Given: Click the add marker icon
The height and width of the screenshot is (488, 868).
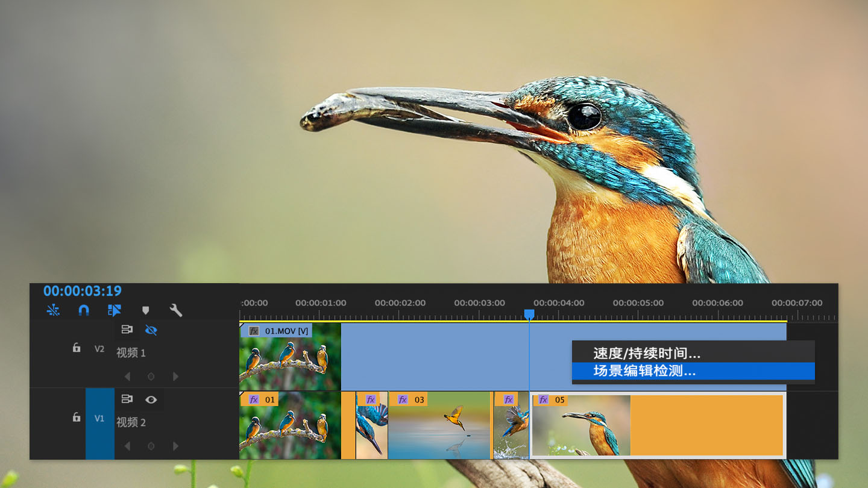Looking at the screenshot, I should tap(145, 310).
